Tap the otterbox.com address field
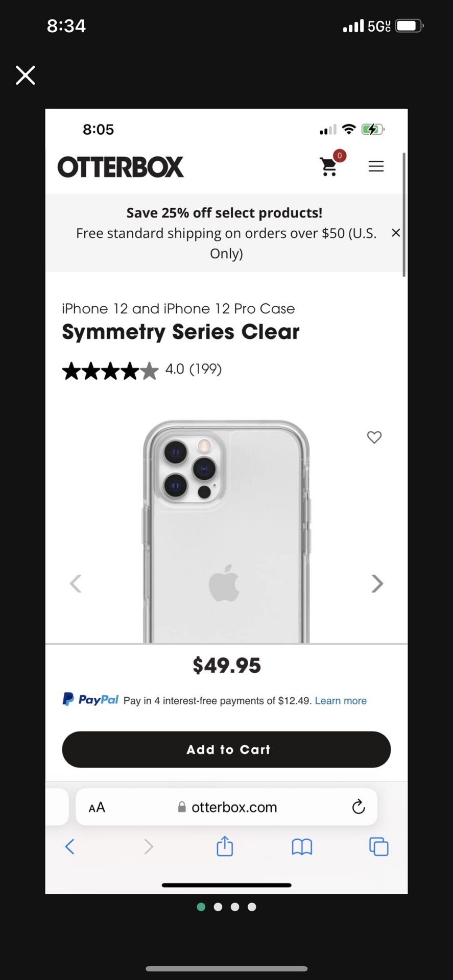 (226, 807)
